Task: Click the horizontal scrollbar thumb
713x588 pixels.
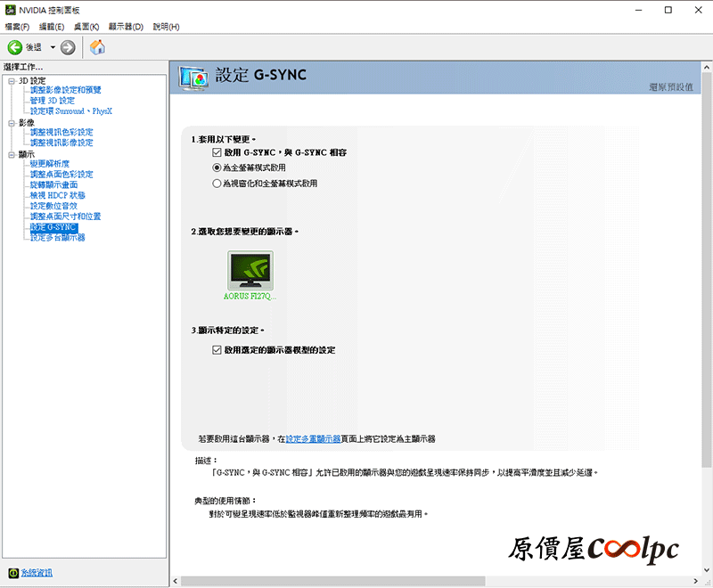Action: [332, 581]
